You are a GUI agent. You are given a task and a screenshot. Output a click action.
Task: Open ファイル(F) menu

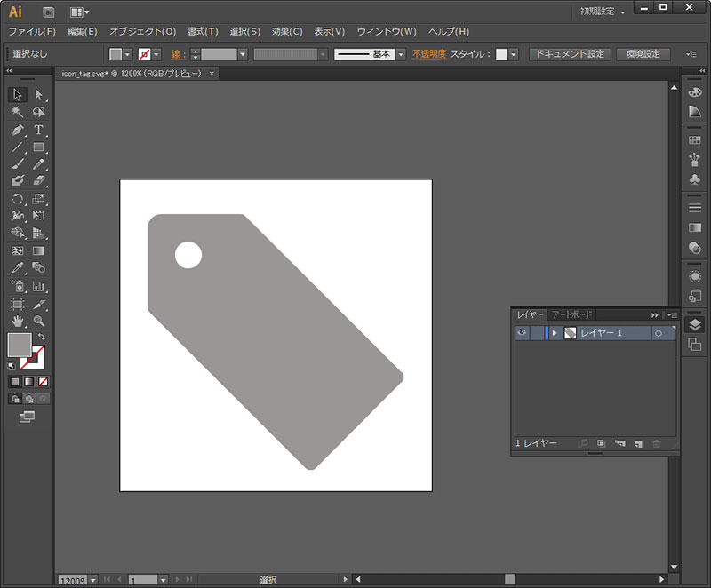(x=32, y=31)
